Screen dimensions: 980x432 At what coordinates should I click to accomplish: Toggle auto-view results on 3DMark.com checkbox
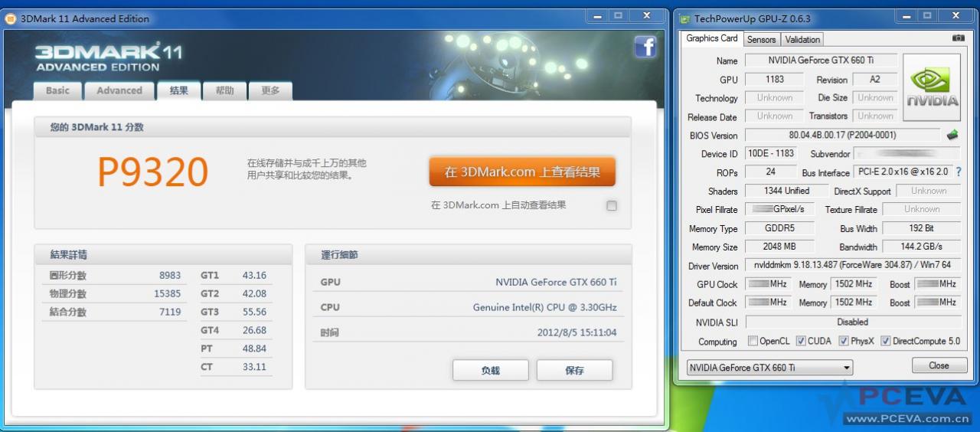coord(611,205)
